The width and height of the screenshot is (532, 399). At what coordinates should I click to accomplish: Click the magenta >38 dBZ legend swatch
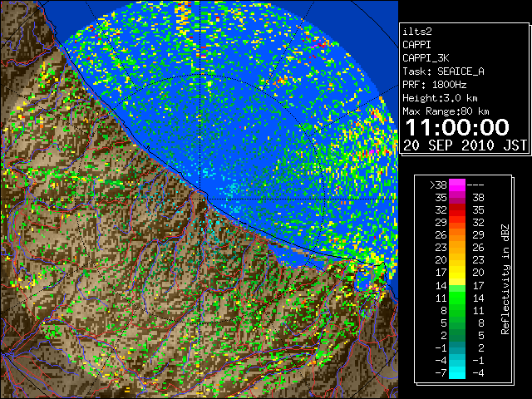click(457, 185)
